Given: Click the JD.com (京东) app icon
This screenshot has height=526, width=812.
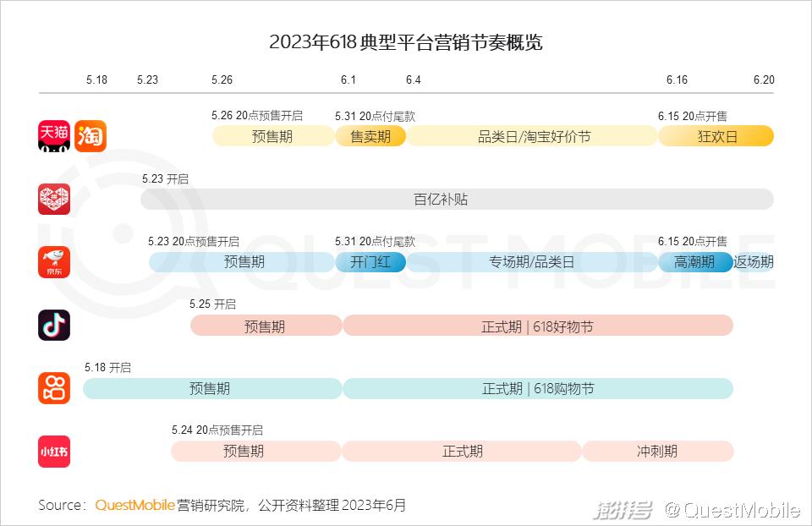Looking at the screenshot, I should coord(54,262).
